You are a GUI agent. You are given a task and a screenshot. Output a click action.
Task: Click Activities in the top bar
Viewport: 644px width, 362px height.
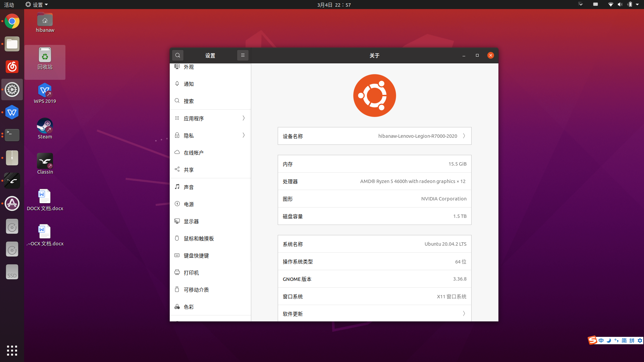9,5
